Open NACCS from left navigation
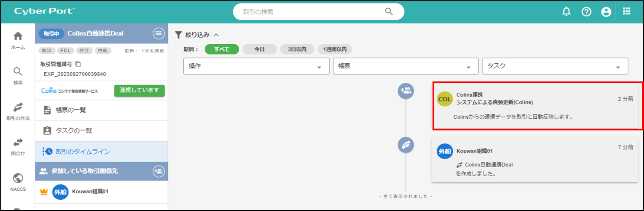 [x=18, y=182]
